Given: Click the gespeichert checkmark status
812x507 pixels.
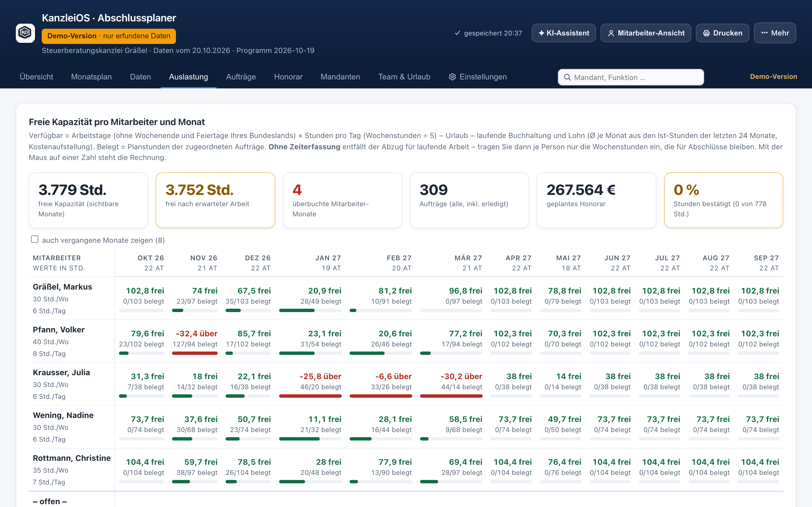Looking at the screenshot, I should (488, 33).
